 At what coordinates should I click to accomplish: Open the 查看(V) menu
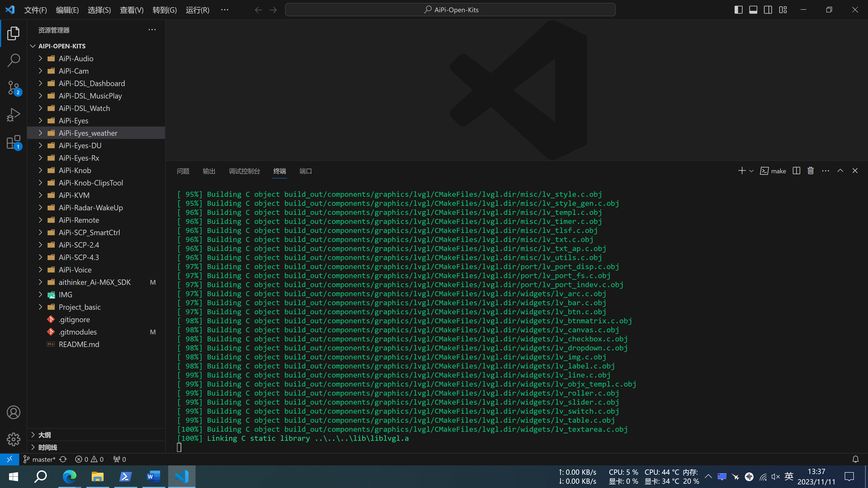131,10
